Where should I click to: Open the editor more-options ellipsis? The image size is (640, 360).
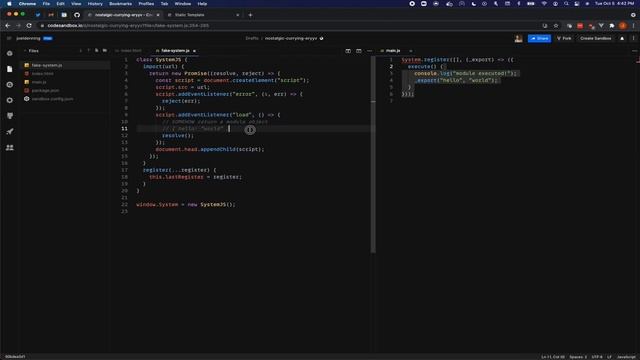click(x=369, y=51)
